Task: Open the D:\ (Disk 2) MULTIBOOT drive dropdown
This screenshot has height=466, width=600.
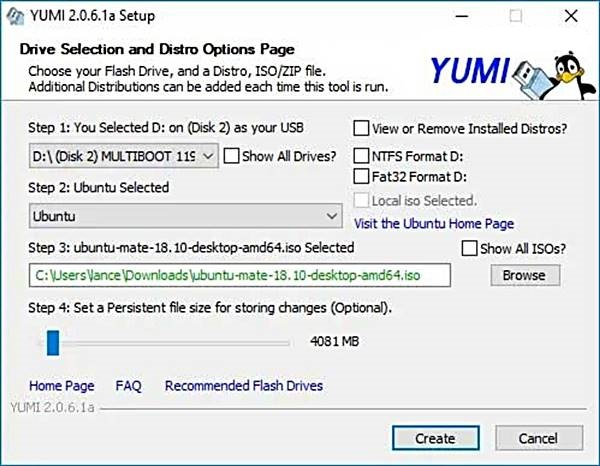Action: tap(124, 156)
